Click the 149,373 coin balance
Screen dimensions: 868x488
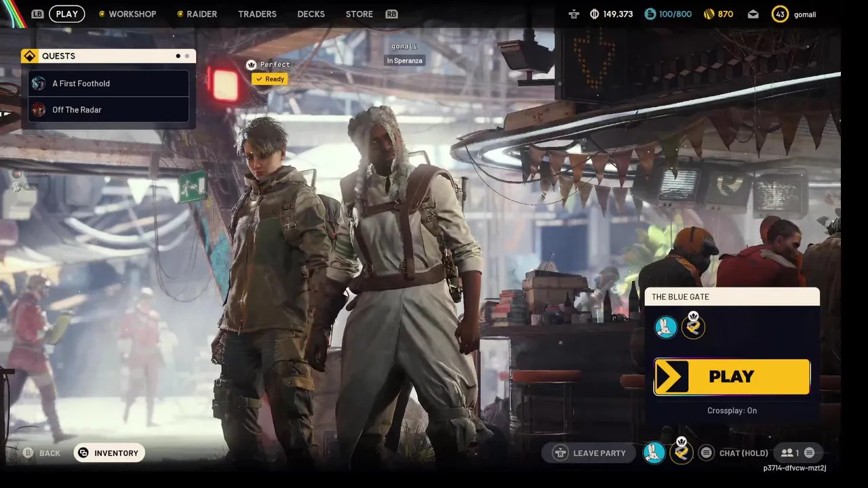pos(618,14)
